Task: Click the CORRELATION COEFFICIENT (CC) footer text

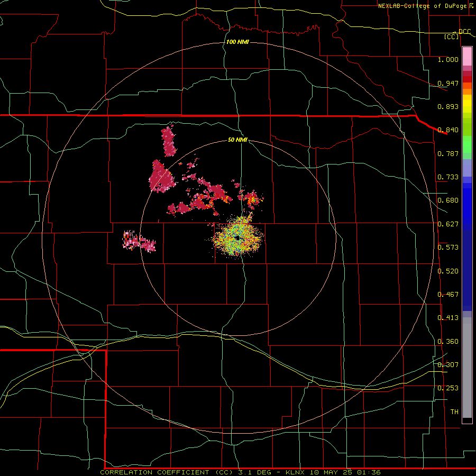Action: (166, 472)
